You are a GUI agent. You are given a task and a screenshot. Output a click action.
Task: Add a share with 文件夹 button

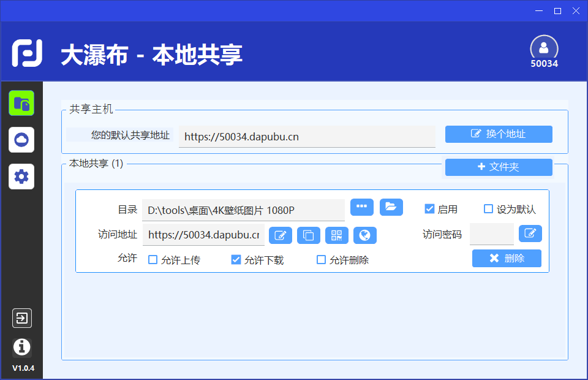499,167
